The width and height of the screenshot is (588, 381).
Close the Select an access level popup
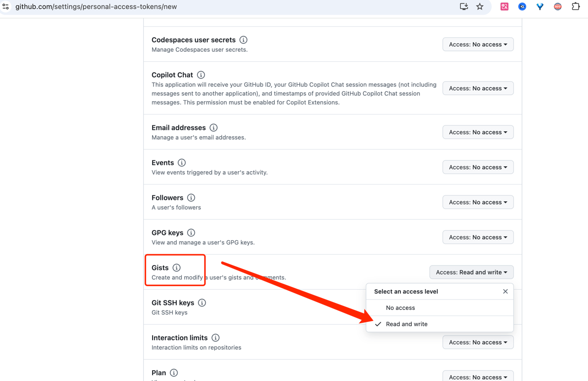[505, 291]
